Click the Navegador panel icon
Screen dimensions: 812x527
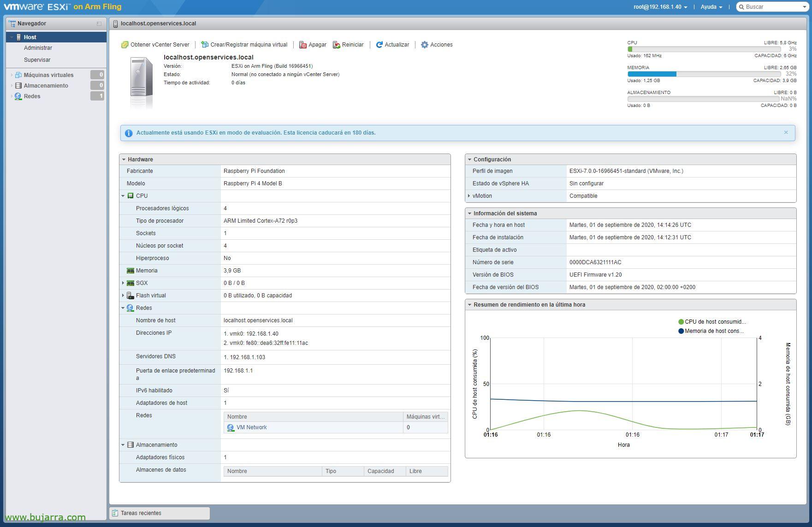point(12,24)
